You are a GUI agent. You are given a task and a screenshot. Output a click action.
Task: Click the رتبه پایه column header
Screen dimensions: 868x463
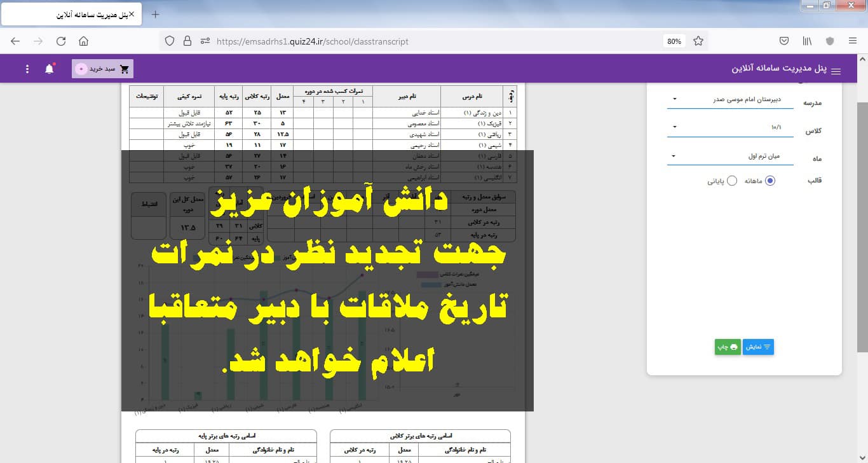[x=229, y=97]
